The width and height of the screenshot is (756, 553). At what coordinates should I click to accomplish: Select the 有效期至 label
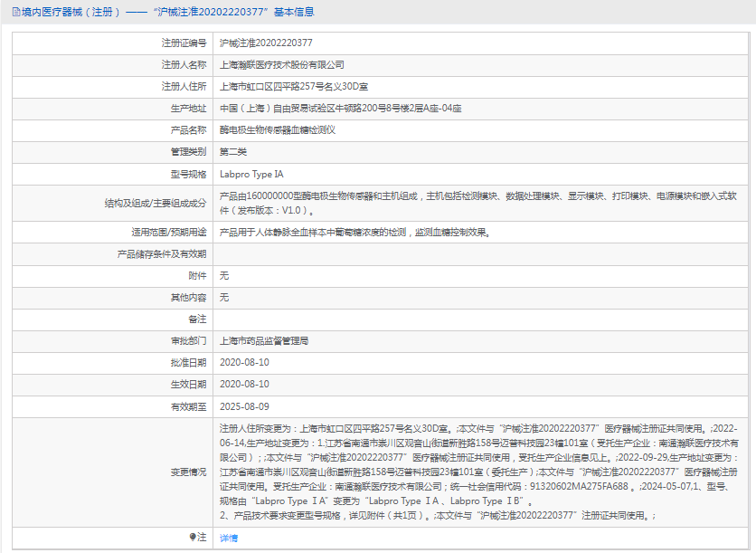point(188,406)
